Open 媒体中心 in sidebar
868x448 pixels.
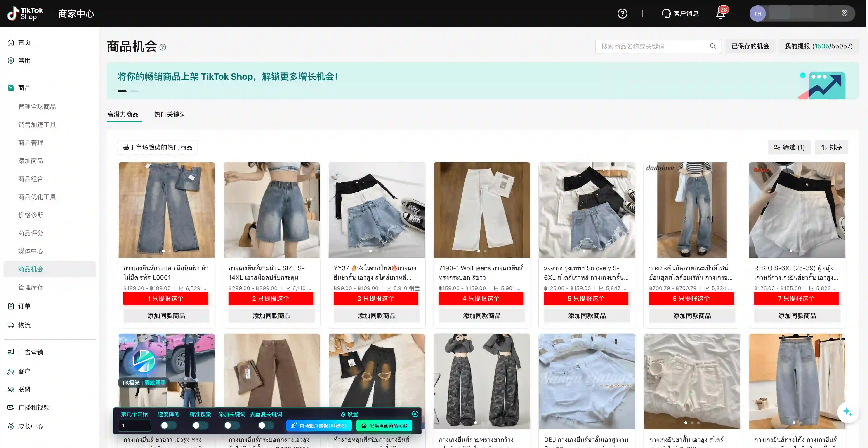[31, 251]
